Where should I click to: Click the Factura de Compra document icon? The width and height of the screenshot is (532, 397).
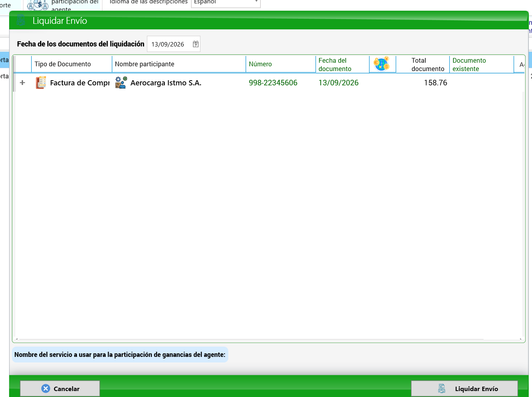[41, 83]
